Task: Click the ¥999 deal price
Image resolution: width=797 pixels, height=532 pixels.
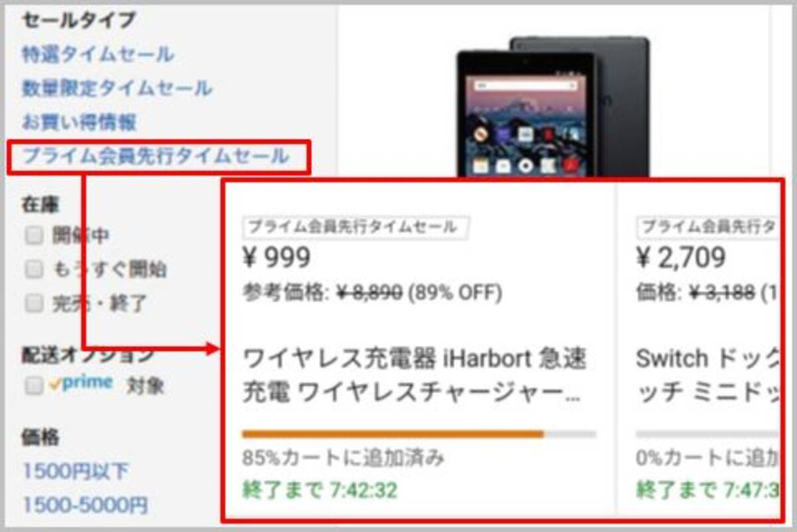Action: (276, 258)
